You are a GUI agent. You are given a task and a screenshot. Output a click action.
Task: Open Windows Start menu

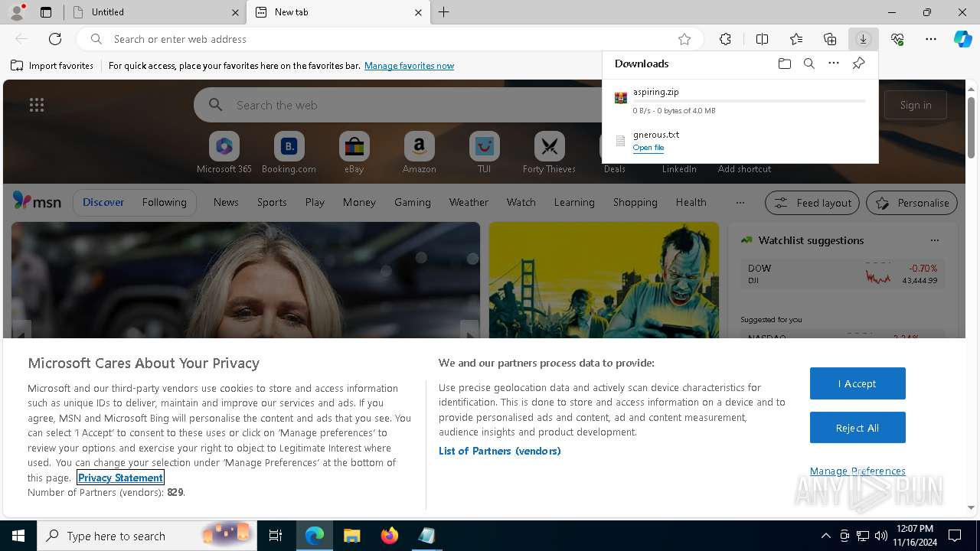coord(18,536)
